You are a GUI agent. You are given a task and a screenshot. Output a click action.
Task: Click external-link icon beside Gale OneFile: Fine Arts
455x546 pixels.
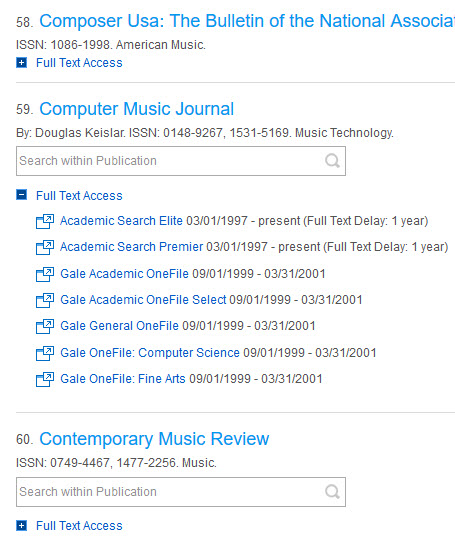45,380
